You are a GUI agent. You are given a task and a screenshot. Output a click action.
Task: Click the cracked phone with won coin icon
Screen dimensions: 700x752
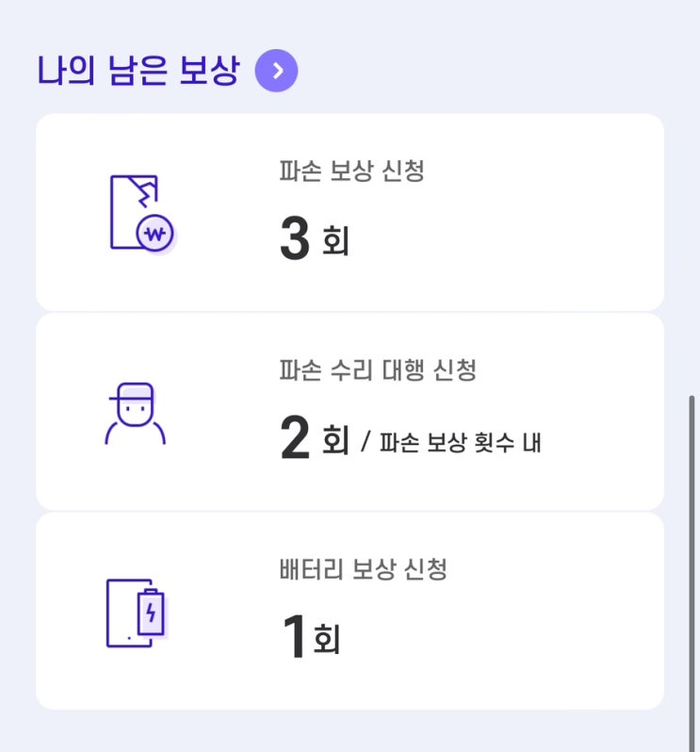(x=142, y=213)
